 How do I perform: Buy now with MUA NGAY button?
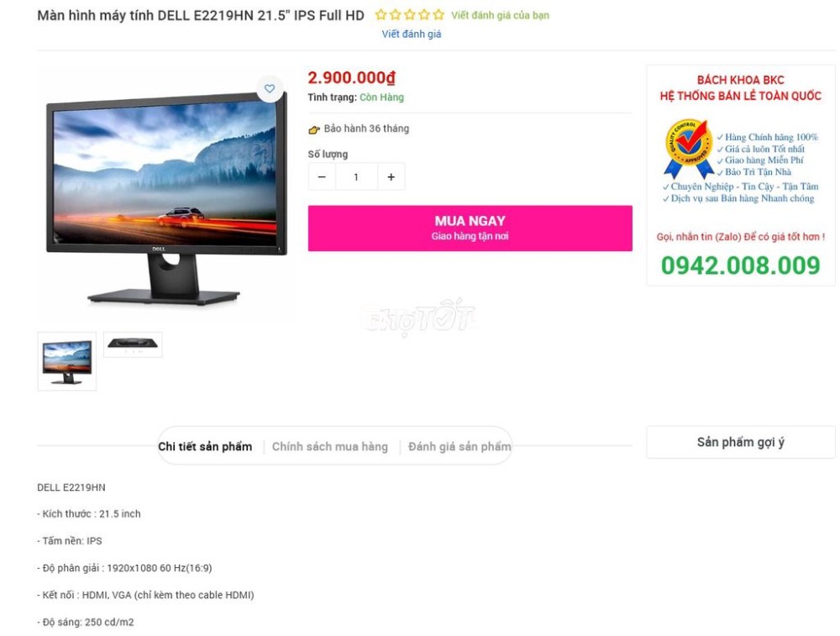pyautogui.click(x=470, y=229)
